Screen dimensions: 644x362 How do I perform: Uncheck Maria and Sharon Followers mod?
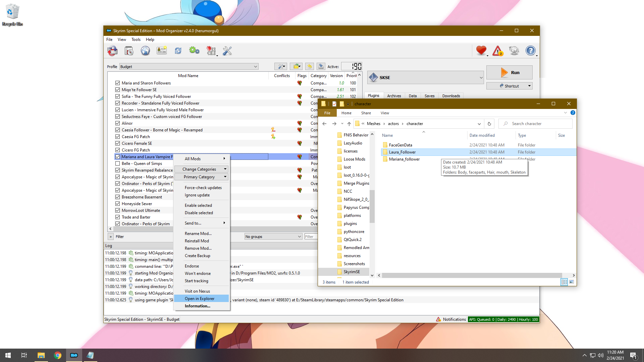coord(117,83)
